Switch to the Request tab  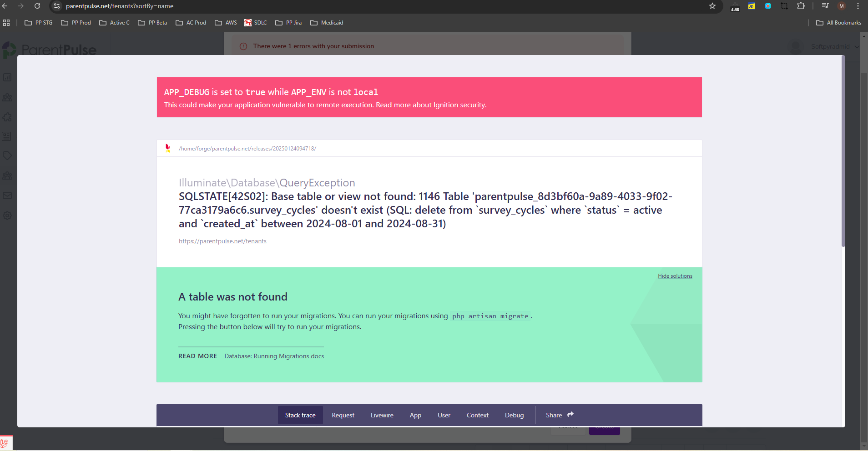tap(343, 415)
